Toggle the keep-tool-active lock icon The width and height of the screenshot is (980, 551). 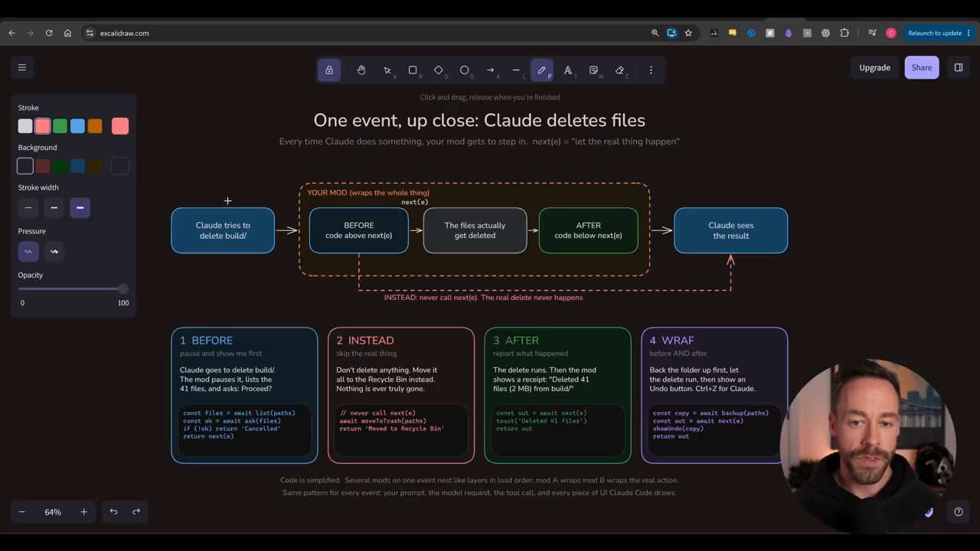tap(329, 70)
